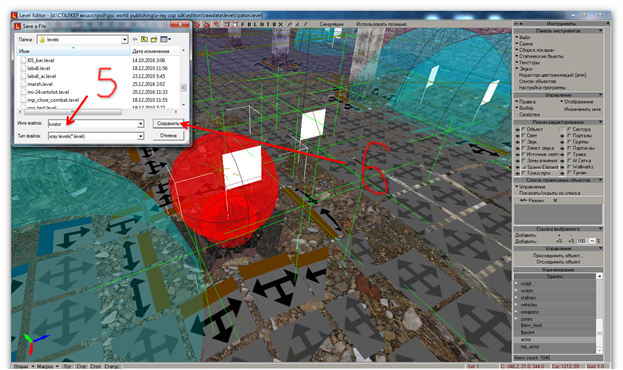Click the Отмена cancel button

(168, 136)
